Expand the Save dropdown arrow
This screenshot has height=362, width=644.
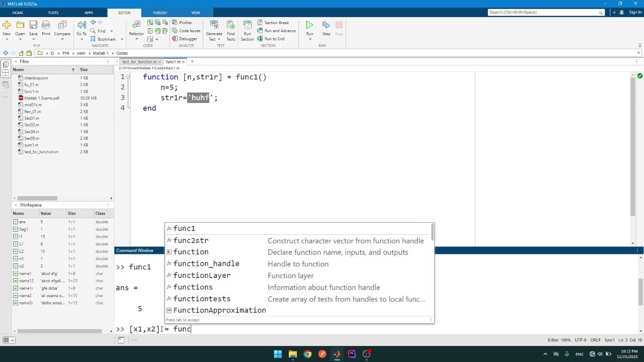(x=33, y=39)
